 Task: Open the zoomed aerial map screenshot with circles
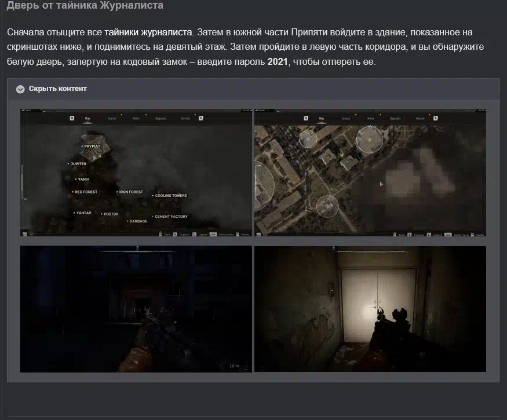click(370, 173)
